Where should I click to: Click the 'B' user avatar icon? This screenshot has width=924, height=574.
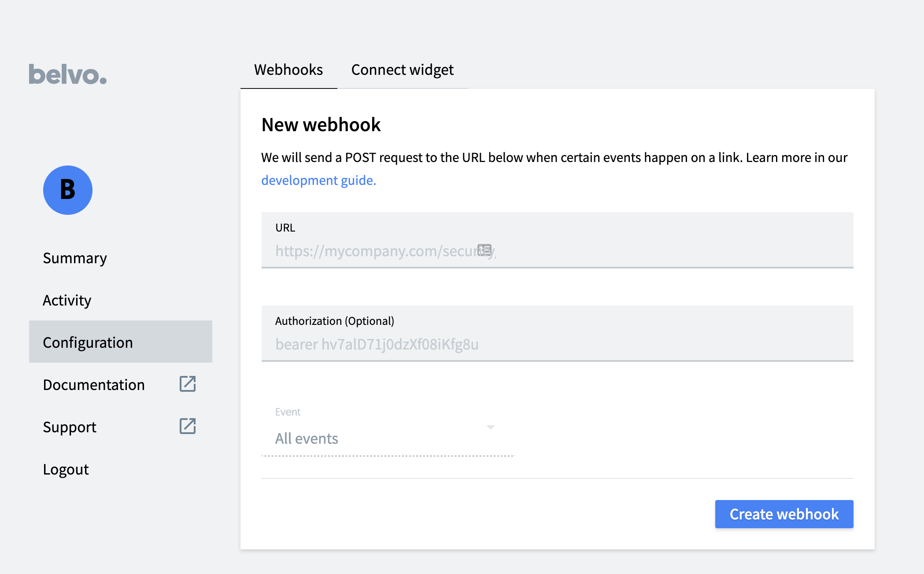click(67, 190)
